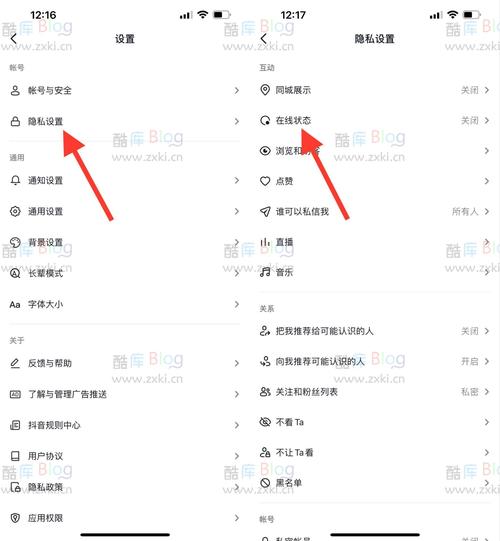Open the 通用设置 menu entry
500x541 pixels.
pos(125,212)
